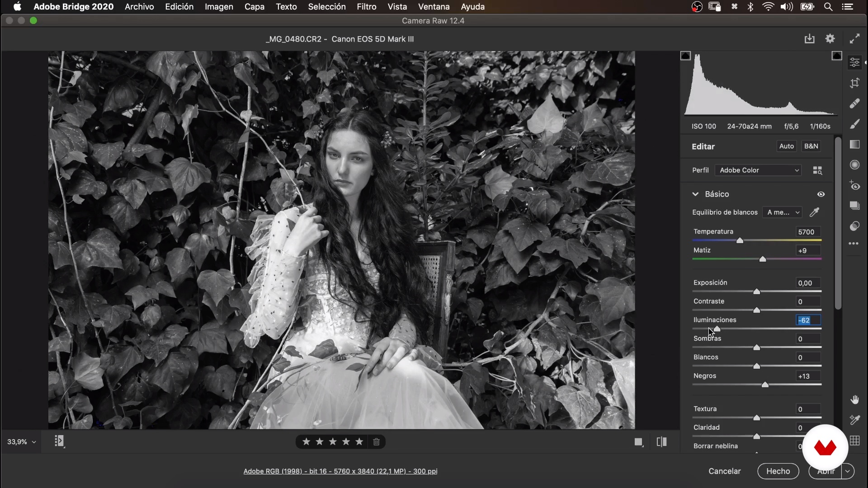Open the Archivo menu

tap(139, 7)
